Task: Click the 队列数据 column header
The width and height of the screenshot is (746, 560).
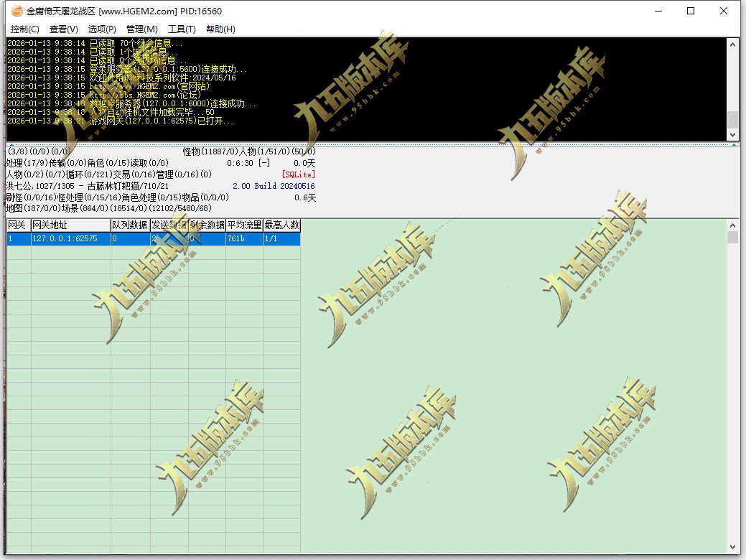Action: tap(131, 225)
